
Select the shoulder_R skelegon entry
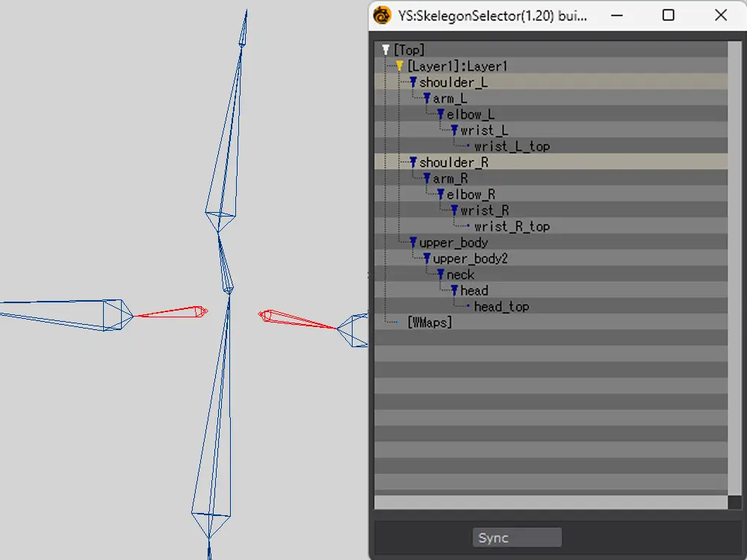click(x=453, y=163)
